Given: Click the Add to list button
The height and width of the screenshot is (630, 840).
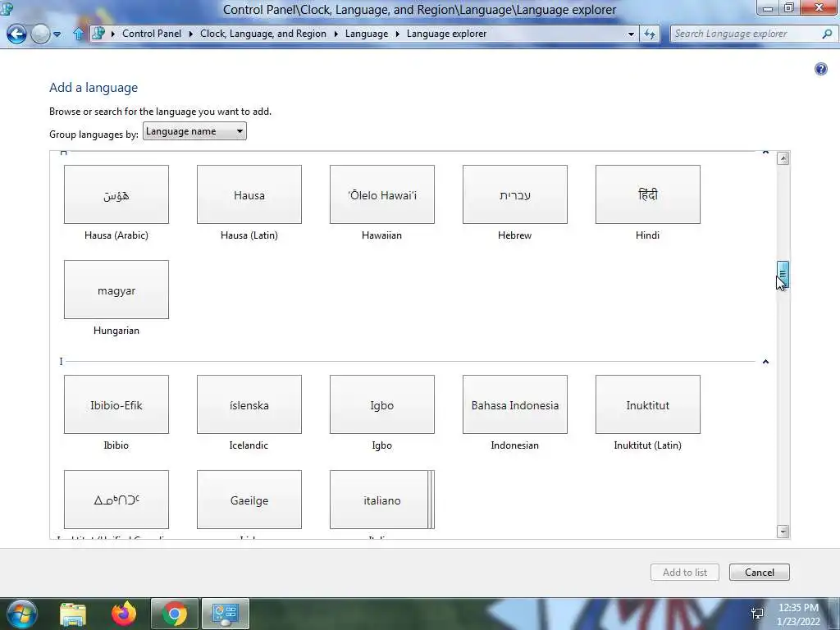Looking at the screenshot, I should tap(685, 572).
